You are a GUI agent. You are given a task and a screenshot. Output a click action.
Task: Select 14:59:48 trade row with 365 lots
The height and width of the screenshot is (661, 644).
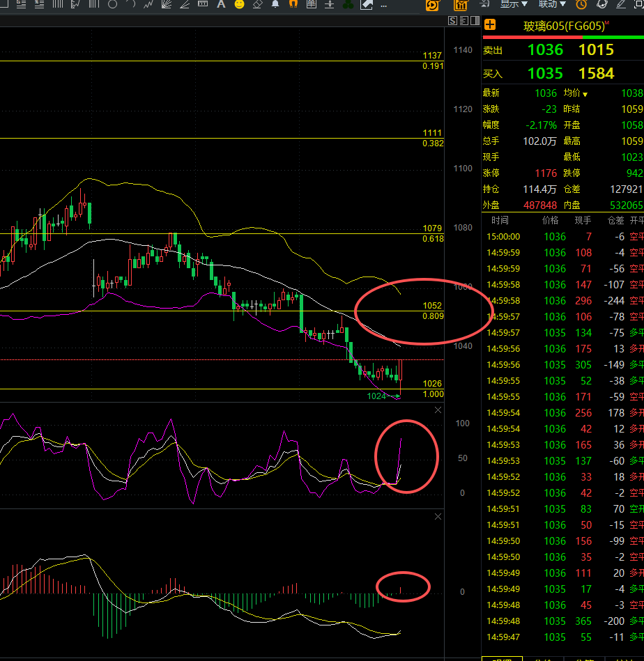pyautogui.click(x=562, y=621)
